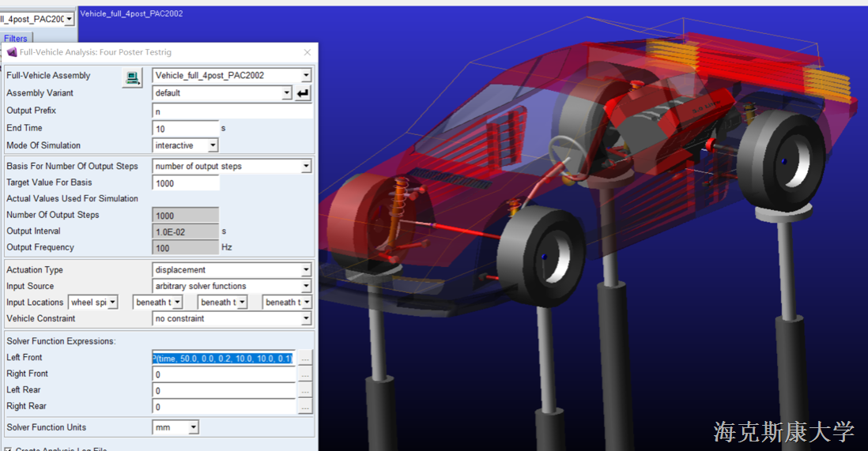The width and height of the screenshot is (868, 451).
Task: Open the Actuation Type displacement dropdown
Action: [306, 270]
